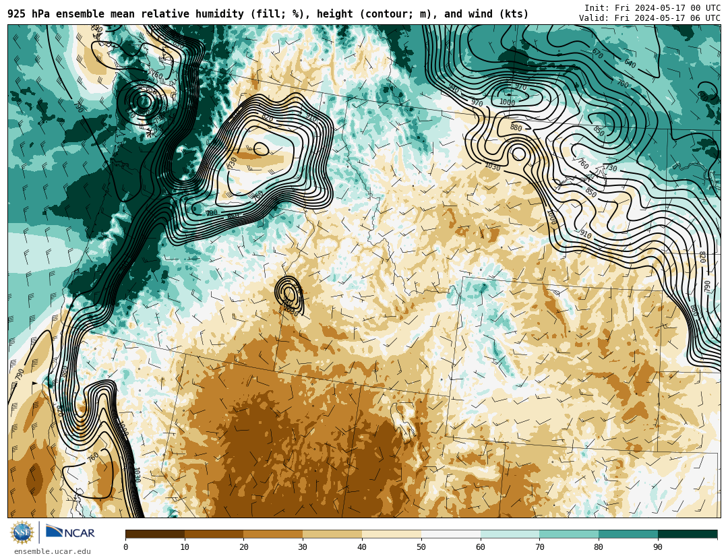This screenshot has height=560, width=728.
Task: Click the 40-50 pale cream colorbar segment
Action: (392, 534)
